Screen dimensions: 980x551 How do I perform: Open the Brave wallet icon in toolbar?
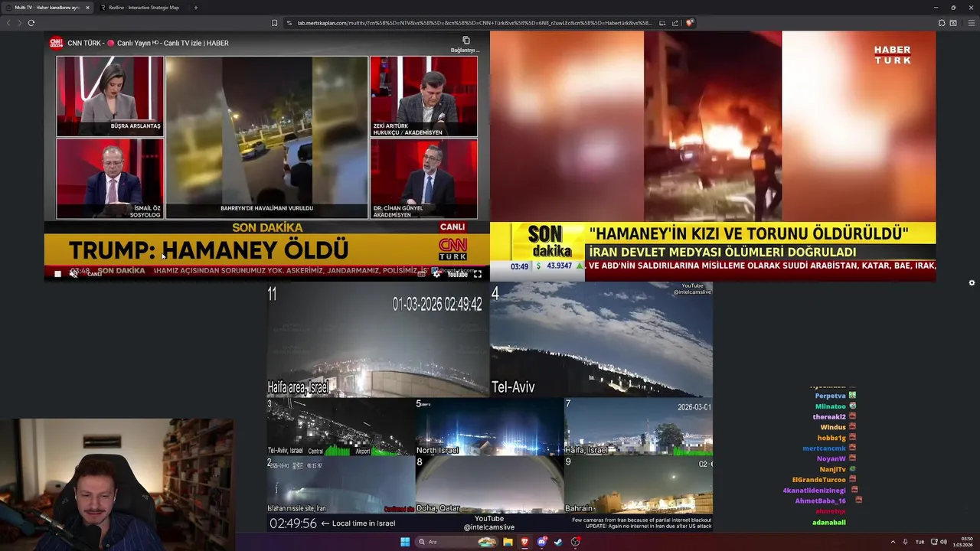click(x=953, y=23)
